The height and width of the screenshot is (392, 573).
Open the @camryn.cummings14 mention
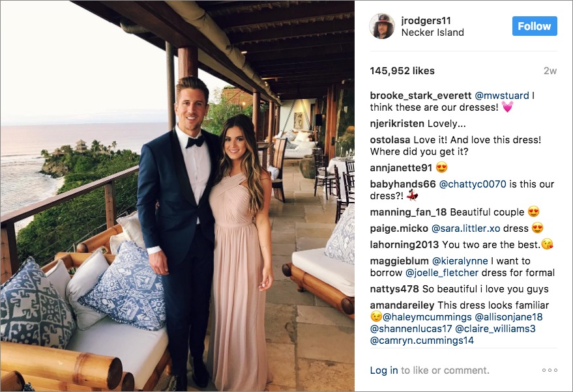pos(422,341)
